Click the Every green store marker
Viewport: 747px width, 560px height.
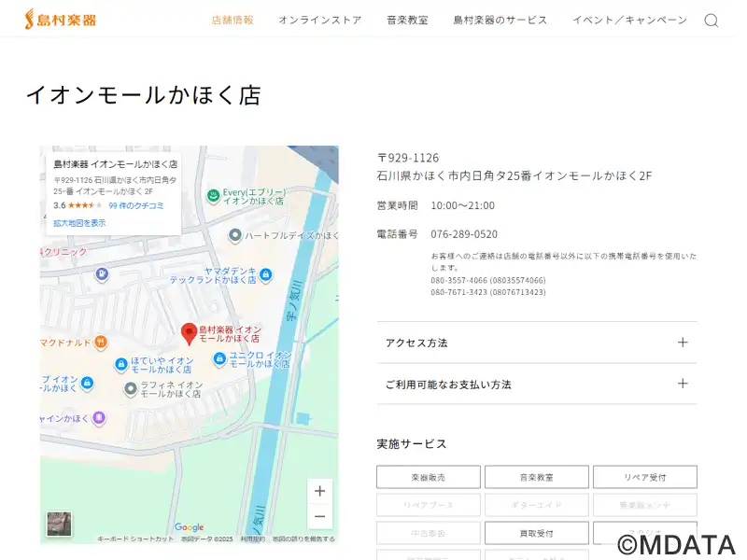tap(213, 196)
